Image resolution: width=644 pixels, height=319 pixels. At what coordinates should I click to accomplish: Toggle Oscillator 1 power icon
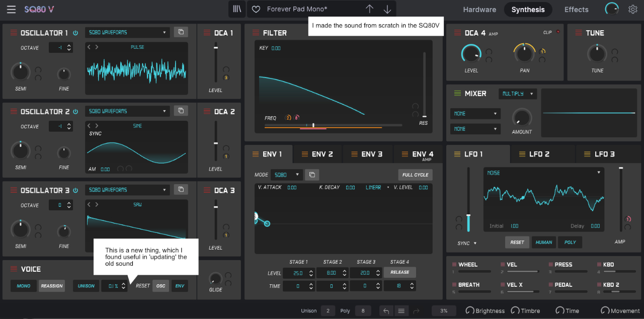pos(75,33)
